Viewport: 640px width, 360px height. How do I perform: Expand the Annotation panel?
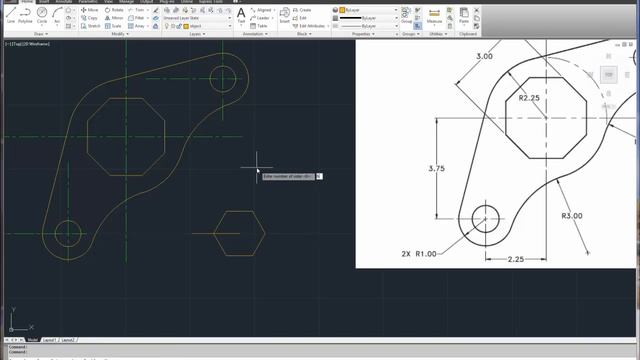(x=255, y=34)
